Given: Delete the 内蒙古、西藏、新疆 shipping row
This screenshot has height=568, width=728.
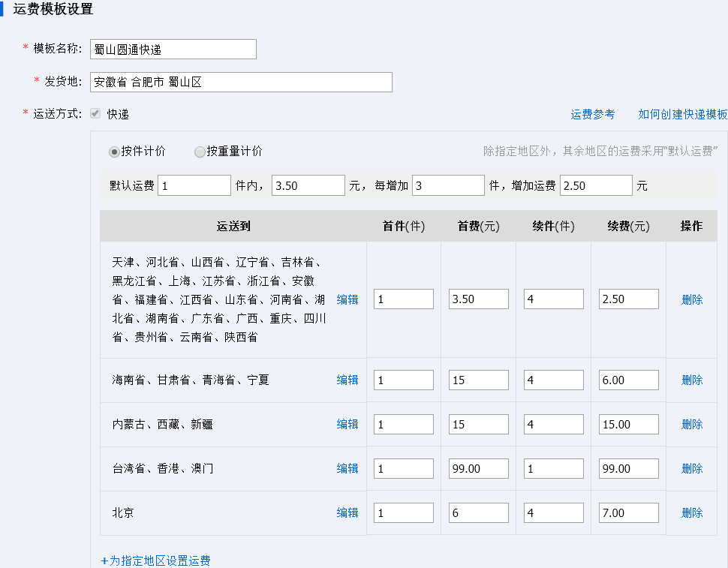Looking at the screenshot, I should 692,424.
